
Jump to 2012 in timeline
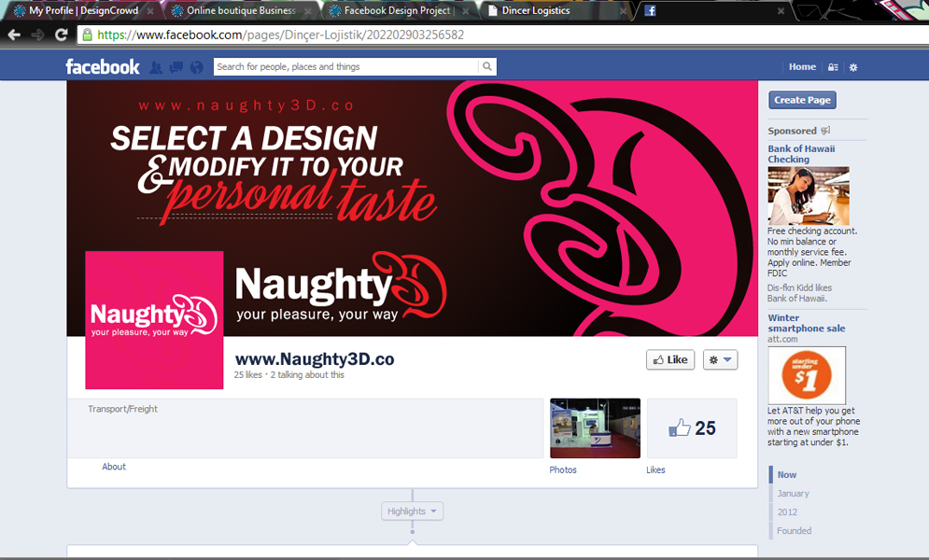point(787,512)
